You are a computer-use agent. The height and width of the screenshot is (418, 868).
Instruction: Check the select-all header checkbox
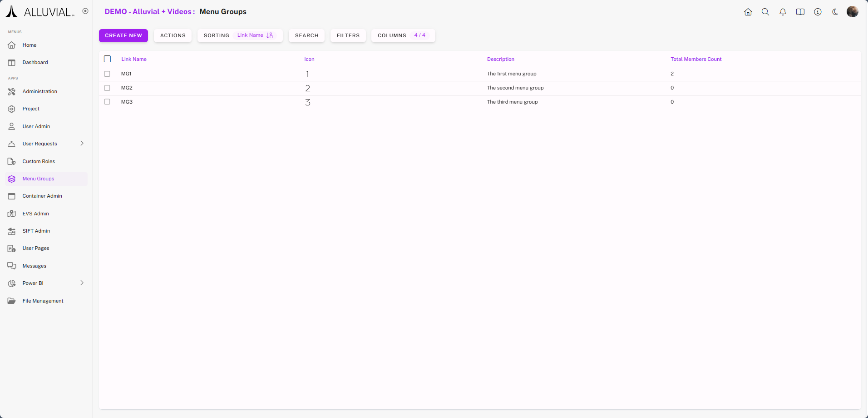(107, 59)
